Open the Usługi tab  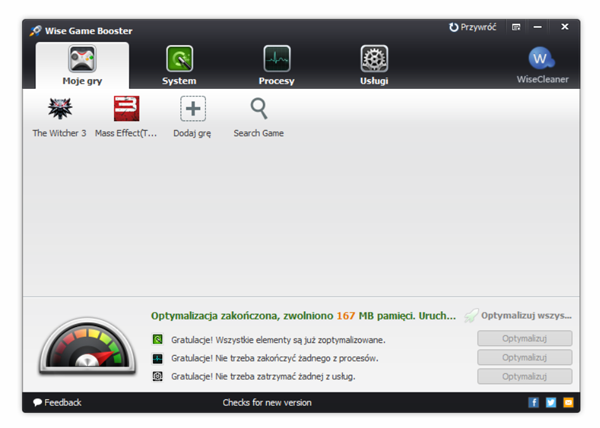click(374, 66)
